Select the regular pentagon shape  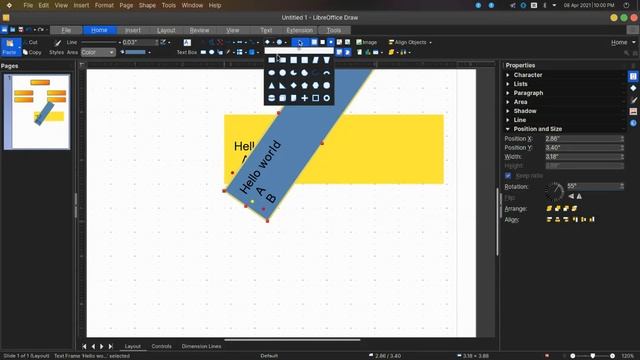pyautogui.click(x=304, y=85)
